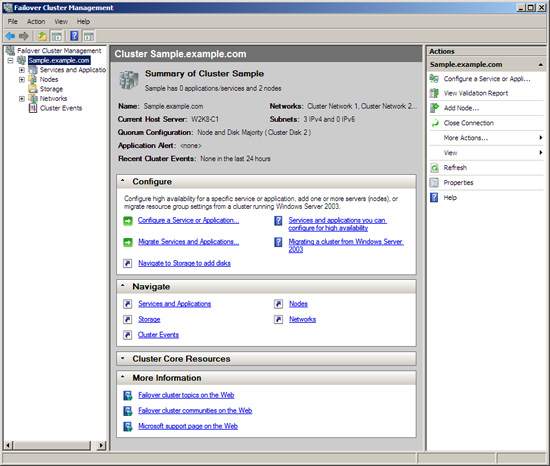This screenshot has width=550, height=466.
Task: Follow the Networks link under Navigate
Action: pos(302,319)
